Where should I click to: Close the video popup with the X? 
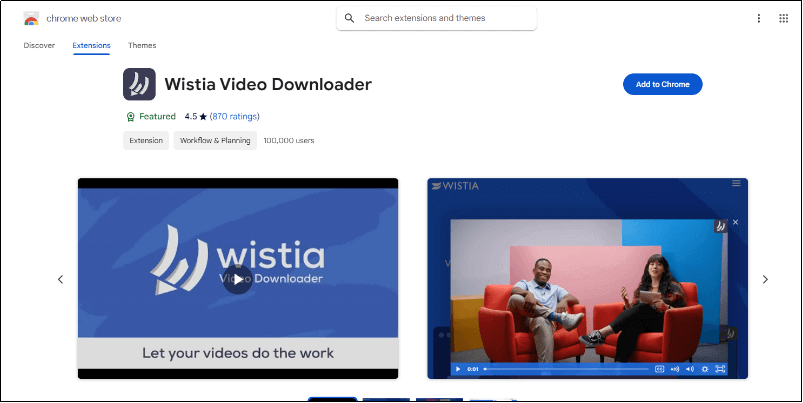click(736, 222)
